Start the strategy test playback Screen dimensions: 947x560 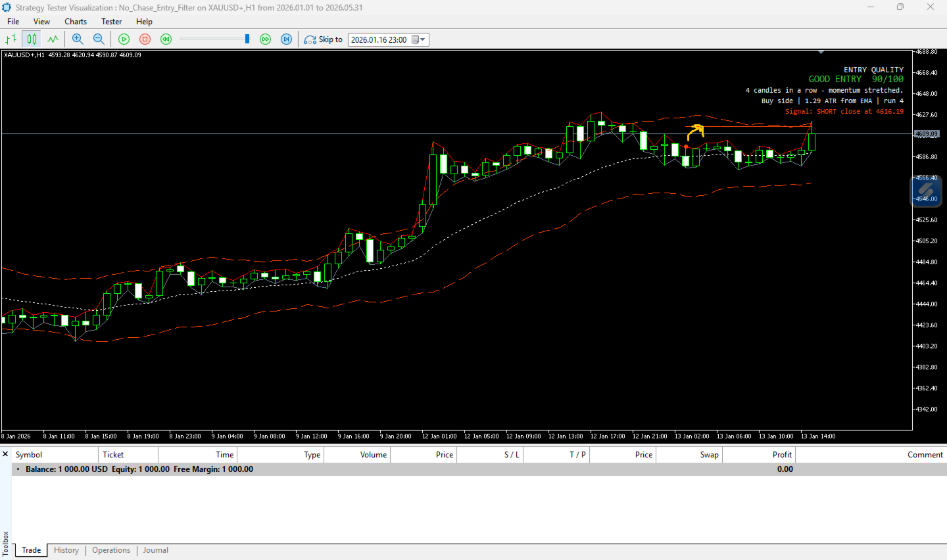pos(124,39)
